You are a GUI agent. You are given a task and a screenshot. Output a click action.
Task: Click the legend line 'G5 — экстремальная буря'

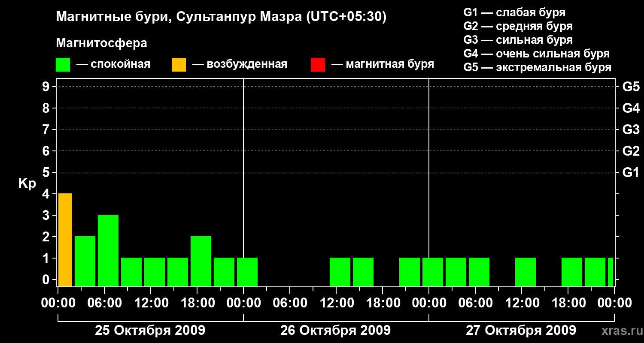point(538,68)
